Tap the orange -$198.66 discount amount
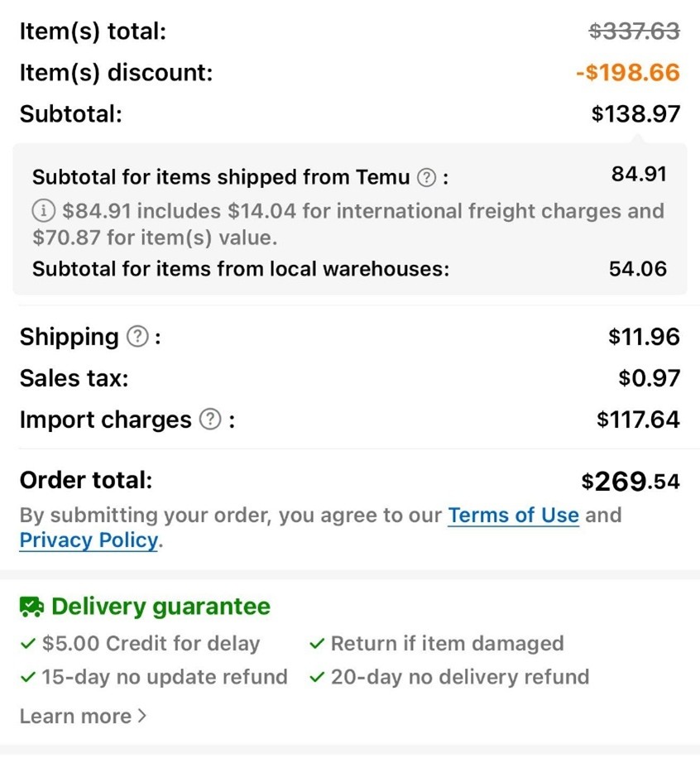This screenshot has height=763, width=700. coord(628,73)
